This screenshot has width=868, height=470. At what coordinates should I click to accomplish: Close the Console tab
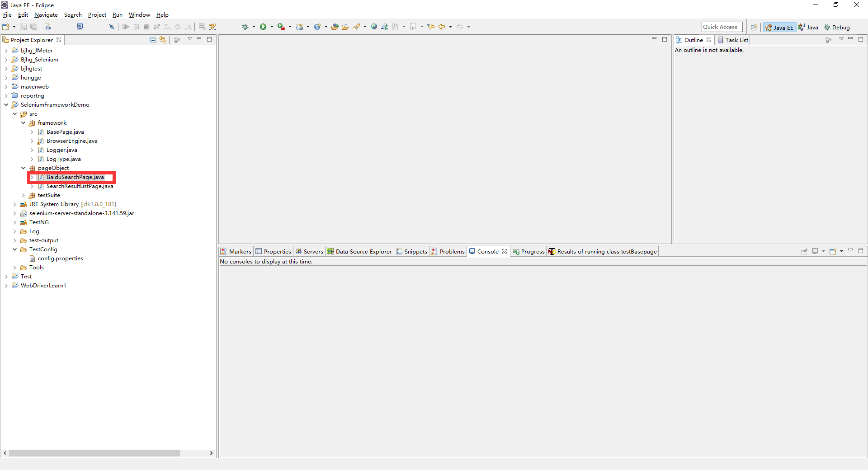pyautogui.click(x=505, y=251)
